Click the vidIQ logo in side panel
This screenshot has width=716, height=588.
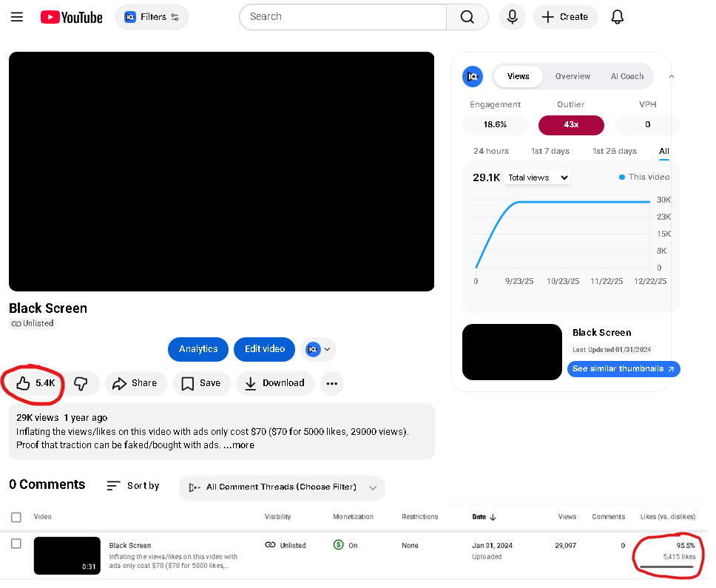(473, 77)
